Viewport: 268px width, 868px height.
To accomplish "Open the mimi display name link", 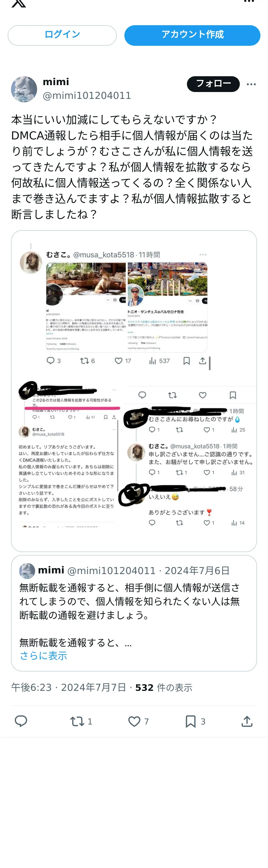I will [x=56, y=82].
